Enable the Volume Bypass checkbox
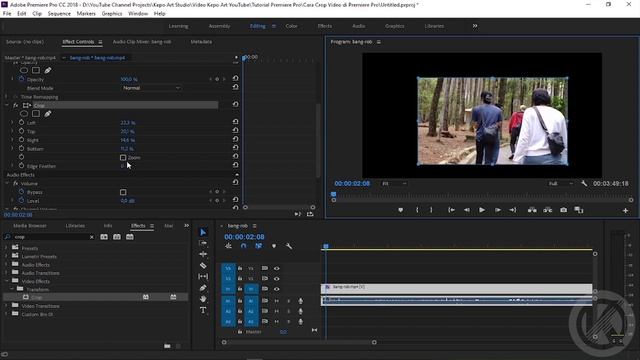 coord(123,192)
